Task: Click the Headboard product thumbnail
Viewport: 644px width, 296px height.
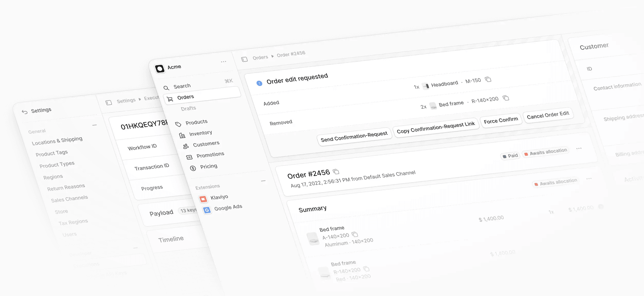Action: [x=426, y=86]
